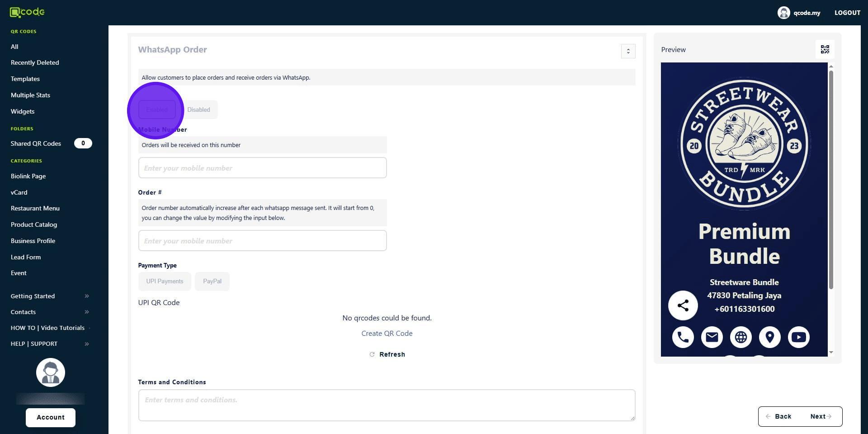Viewport: 868px width, 434px height.
Task: Focus the Terms and Conditions textarea
Action: pos(387,405)
